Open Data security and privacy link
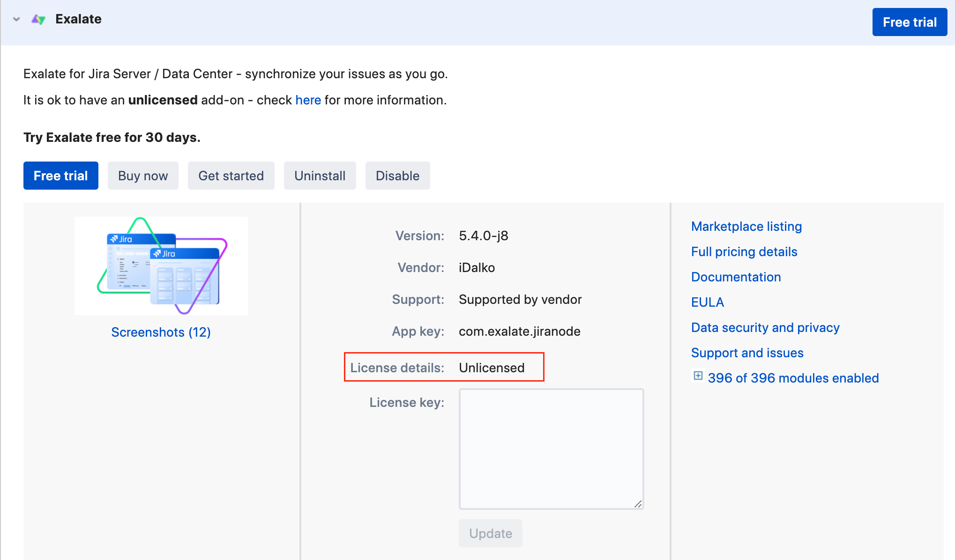 tap(765, 328)
